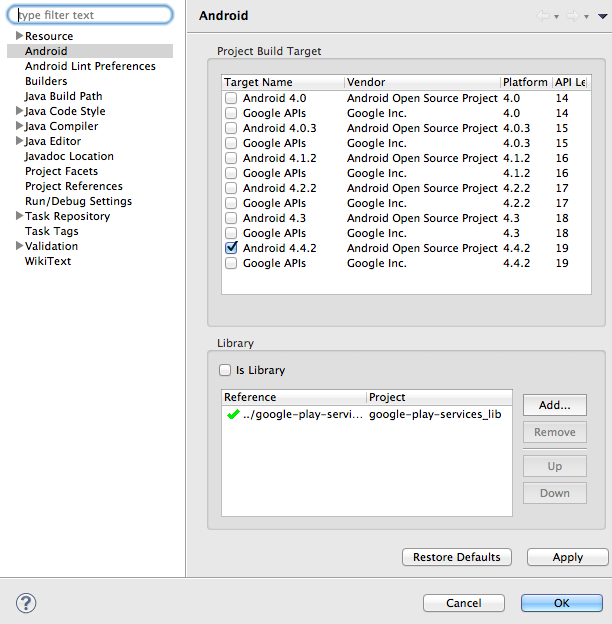Click Restore Defaults button

click(457, 557)
